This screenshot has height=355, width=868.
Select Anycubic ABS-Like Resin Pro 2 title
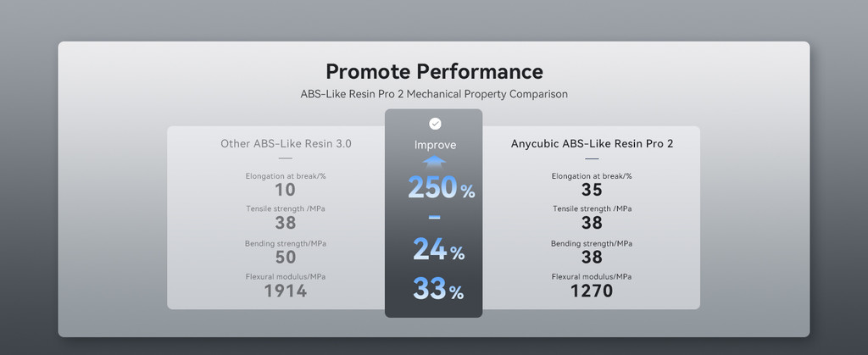click(x=592, y=144)
